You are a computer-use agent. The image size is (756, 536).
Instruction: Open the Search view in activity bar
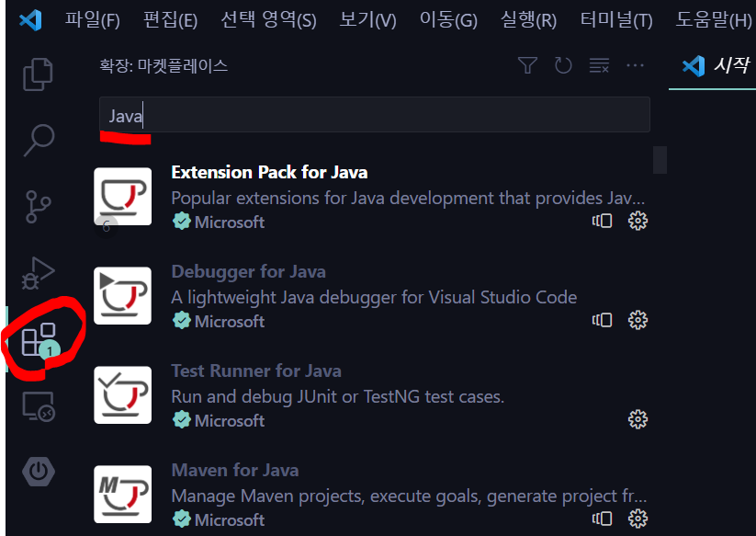click(x=39, y=140)
